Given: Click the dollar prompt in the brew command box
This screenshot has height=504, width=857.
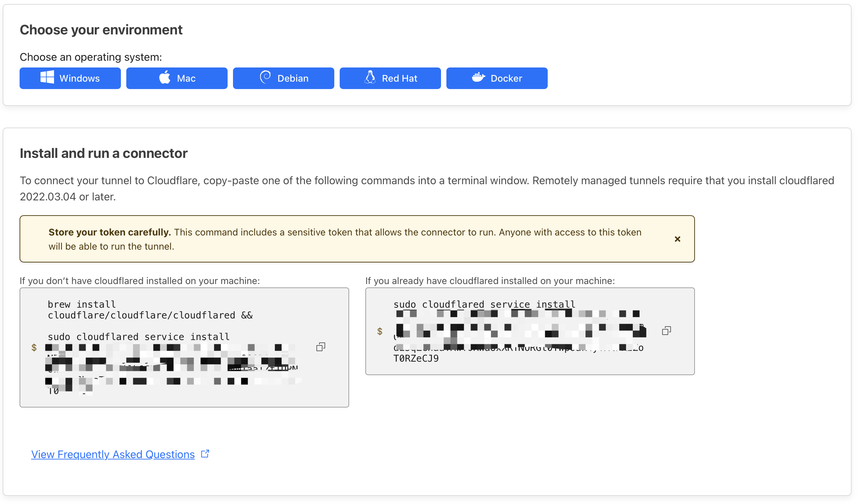Looking at the screenshot, I should (34, 347).
